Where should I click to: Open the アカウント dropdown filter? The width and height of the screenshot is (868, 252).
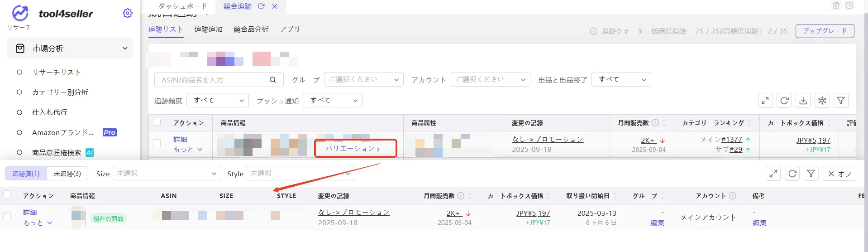point(491,79)
